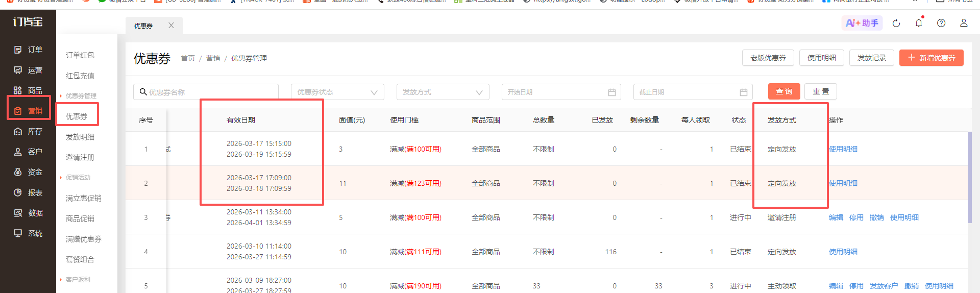Click 发放客户 for row 5
This screenshot has height=293, width=980.
click(x=884, y=286)
